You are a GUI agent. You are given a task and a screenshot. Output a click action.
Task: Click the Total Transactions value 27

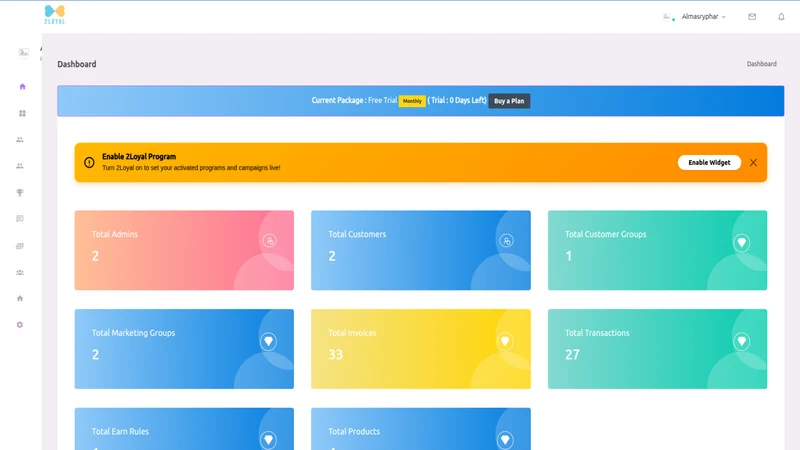pyautogui.click(x=572, y=355)
